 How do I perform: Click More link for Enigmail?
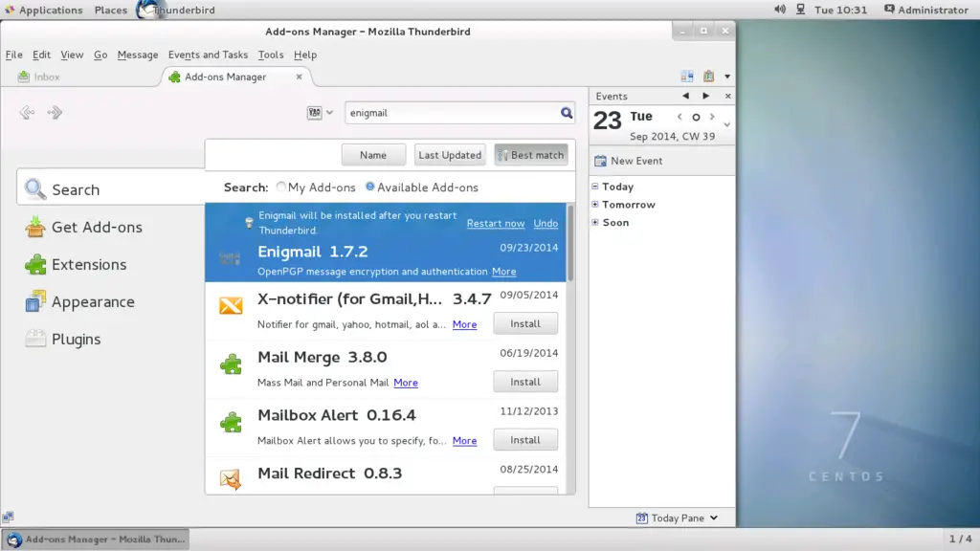click(503, 271)
